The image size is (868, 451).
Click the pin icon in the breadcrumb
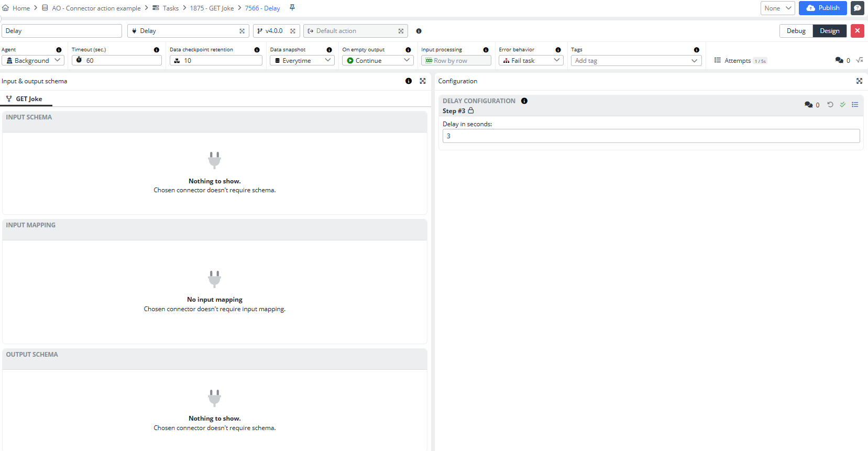click(x=292, y=8)
